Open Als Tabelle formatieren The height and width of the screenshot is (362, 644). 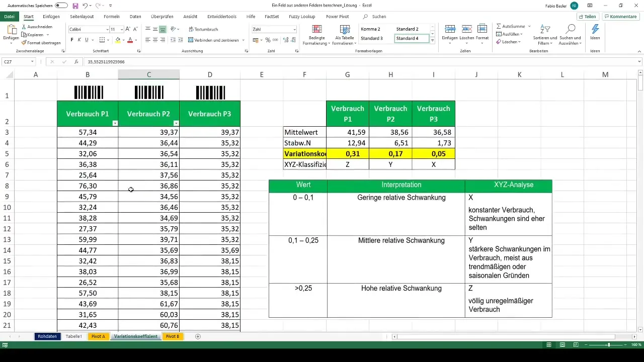tap(345, 35)
